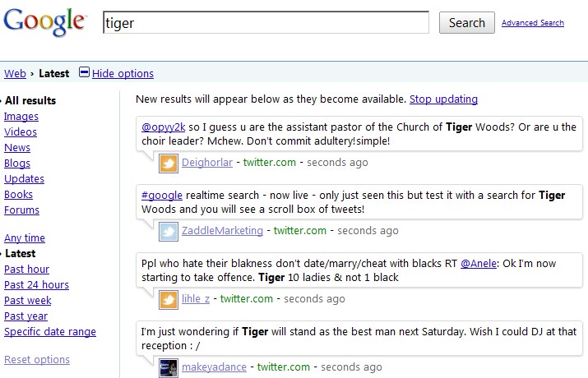Click Deighorlar's Twitter avatar icon

pyautogui.click(x=169, y=164)
